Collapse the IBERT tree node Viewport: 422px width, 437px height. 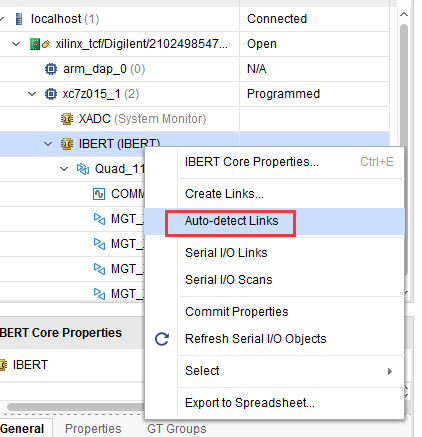tap(48, 144)
